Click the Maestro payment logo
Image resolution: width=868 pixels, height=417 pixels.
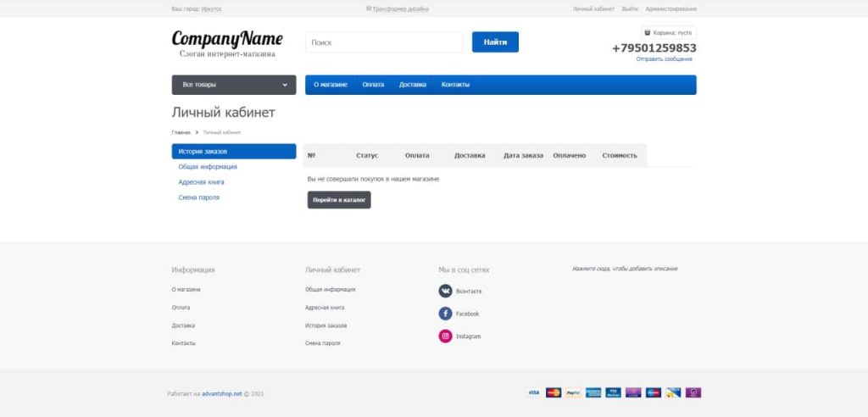(654, 392)
